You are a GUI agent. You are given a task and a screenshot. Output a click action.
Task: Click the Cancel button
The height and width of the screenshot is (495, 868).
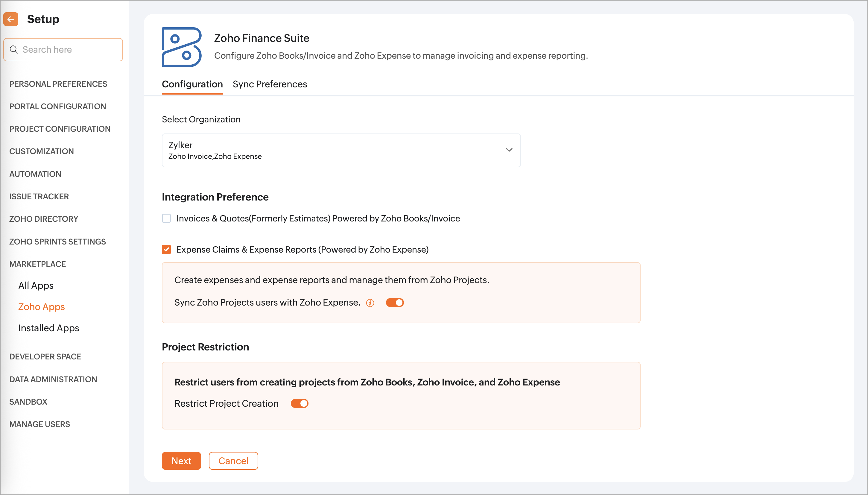[x=233, y=461]
